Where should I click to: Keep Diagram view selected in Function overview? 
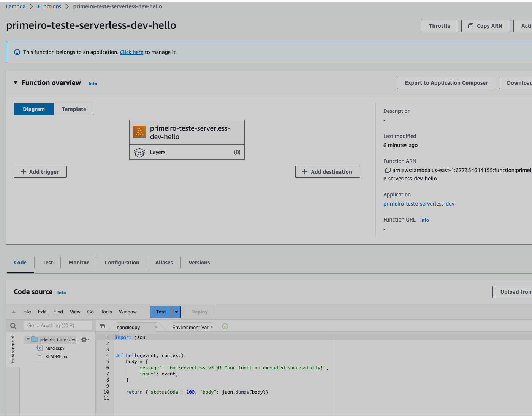coord(34,109)
